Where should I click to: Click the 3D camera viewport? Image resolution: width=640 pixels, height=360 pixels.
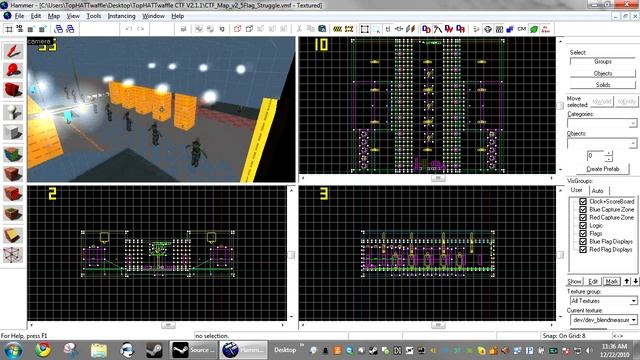161,109
